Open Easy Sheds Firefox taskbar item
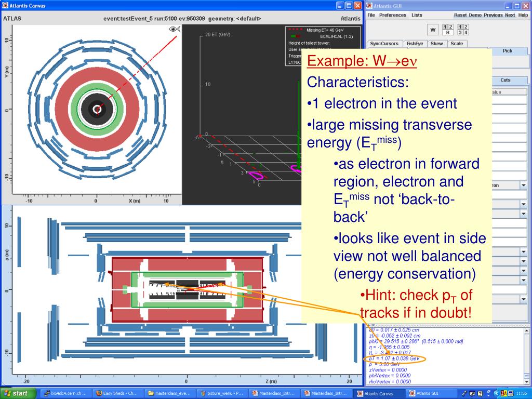The height and width of the screenshot is (399, 532). [x=118, y=394]
